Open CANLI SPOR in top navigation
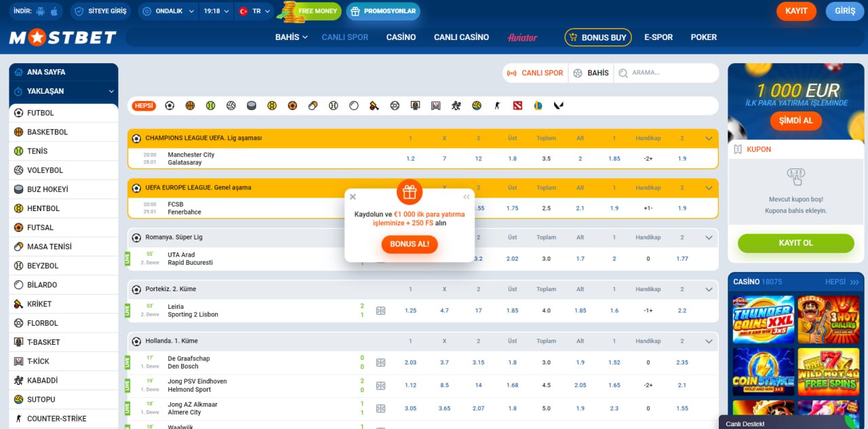The width and height of the screenshot is (868, 429). coord(345,37)
